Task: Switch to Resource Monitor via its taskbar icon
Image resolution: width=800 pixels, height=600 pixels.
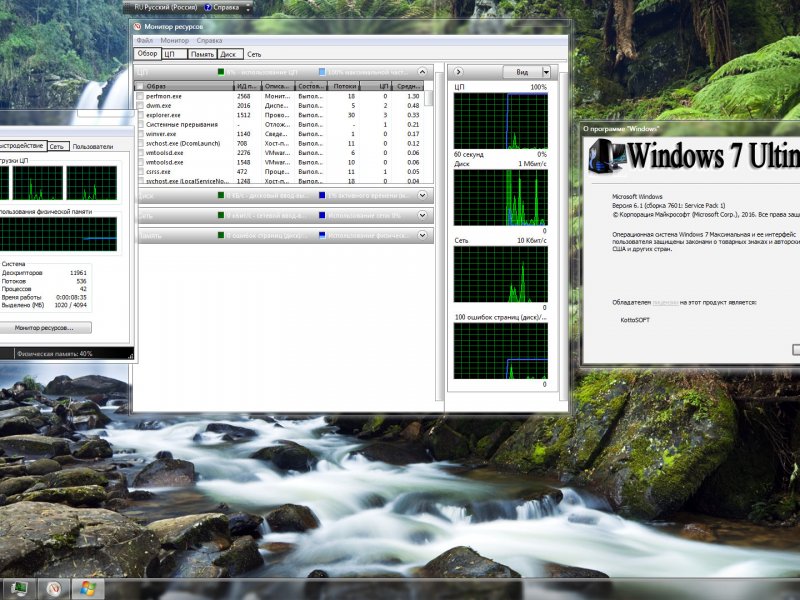Action: (x=54, y=589)
